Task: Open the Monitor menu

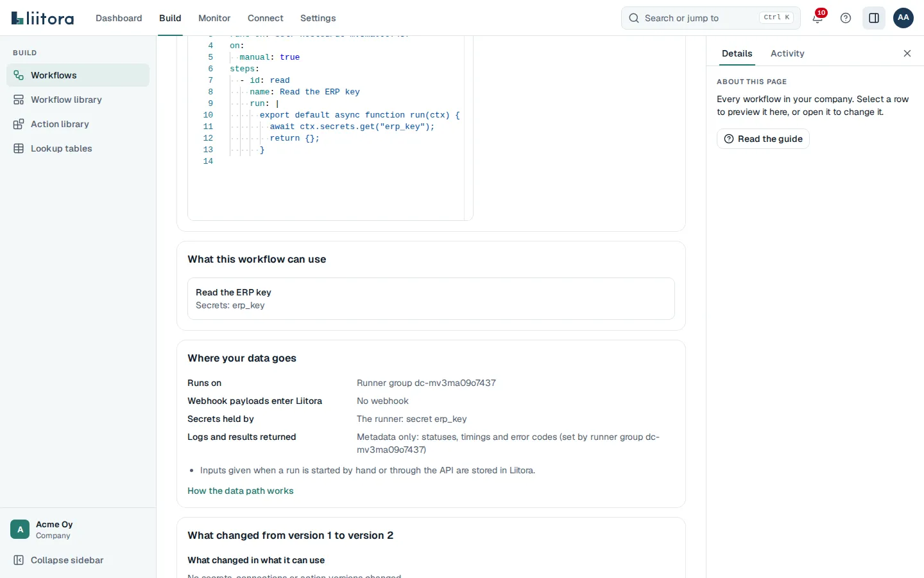Action: tap(214, 18)
